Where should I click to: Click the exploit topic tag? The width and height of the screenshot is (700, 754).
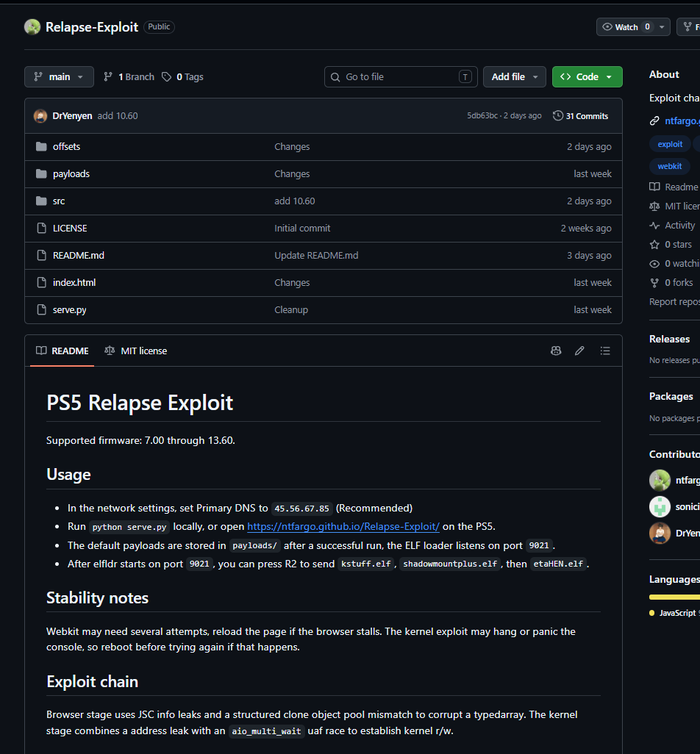click(x=670, y=144)
